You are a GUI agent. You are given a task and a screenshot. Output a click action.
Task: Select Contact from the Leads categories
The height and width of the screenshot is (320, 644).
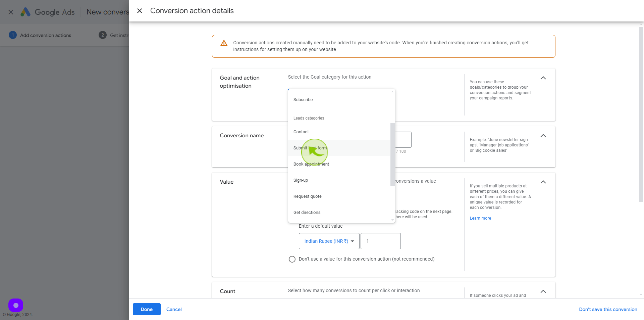[339, 132]
